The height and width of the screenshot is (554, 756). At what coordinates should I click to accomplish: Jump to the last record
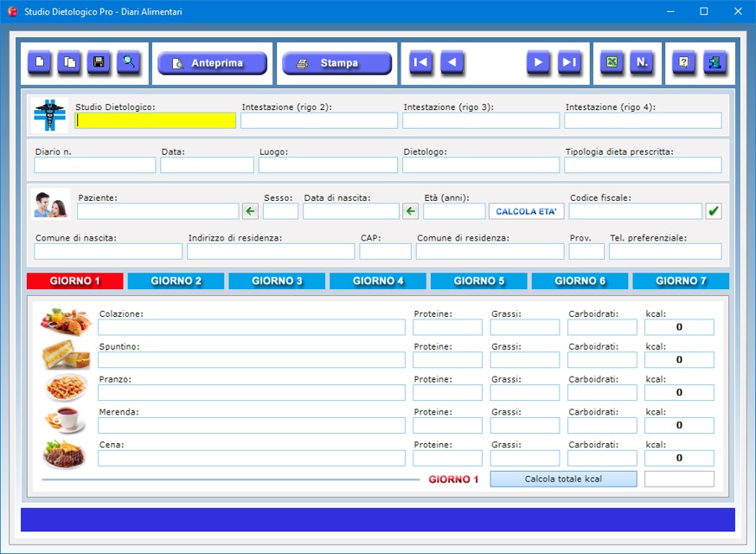click(x=569, y=62)
